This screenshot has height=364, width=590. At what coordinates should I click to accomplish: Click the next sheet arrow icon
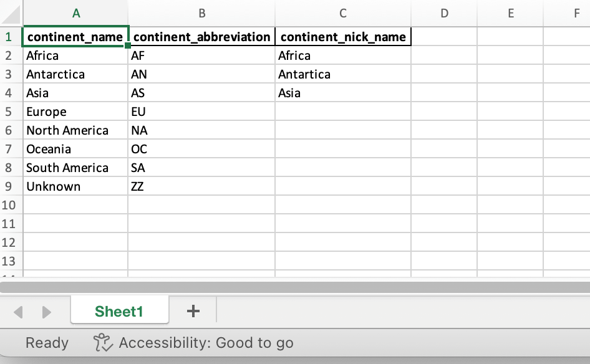(x=46, y=312)
